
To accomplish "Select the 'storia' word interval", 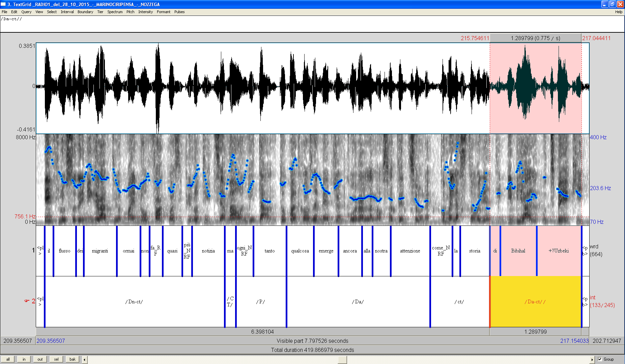I will (x=475, y=251).
